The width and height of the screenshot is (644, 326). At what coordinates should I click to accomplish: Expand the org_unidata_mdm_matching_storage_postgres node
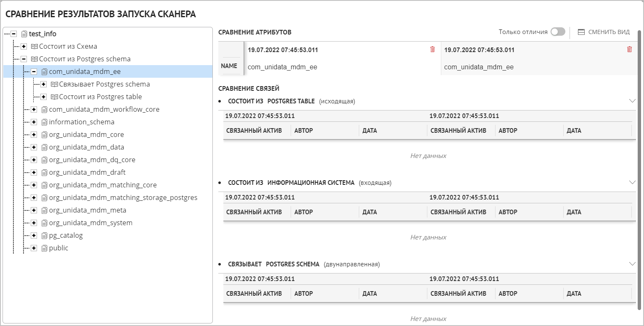click(x=34, y=197)
